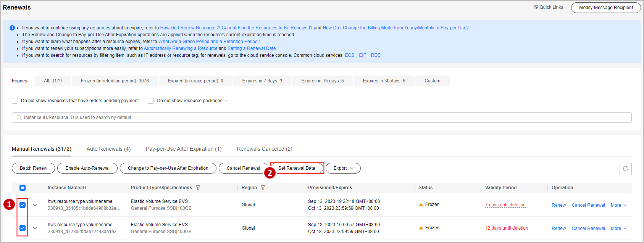
Task: Click Change to Pay-per-Use After Expiration button
Action: point(168,168)
